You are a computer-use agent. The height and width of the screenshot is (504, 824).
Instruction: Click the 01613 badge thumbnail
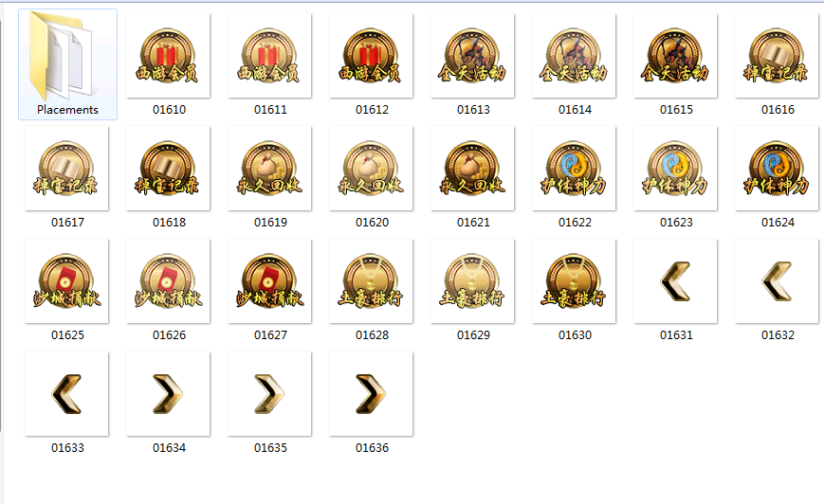[472, 56]
